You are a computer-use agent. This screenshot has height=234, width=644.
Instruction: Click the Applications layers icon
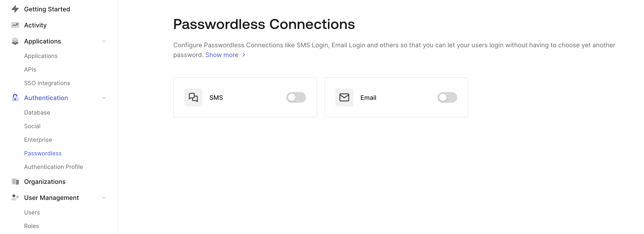point(15,41)
